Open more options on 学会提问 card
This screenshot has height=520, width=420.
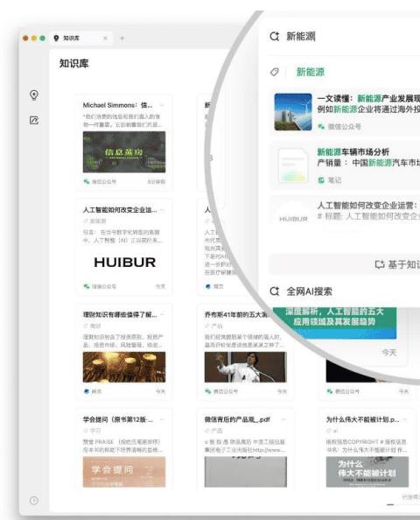[x=162, y=419]
